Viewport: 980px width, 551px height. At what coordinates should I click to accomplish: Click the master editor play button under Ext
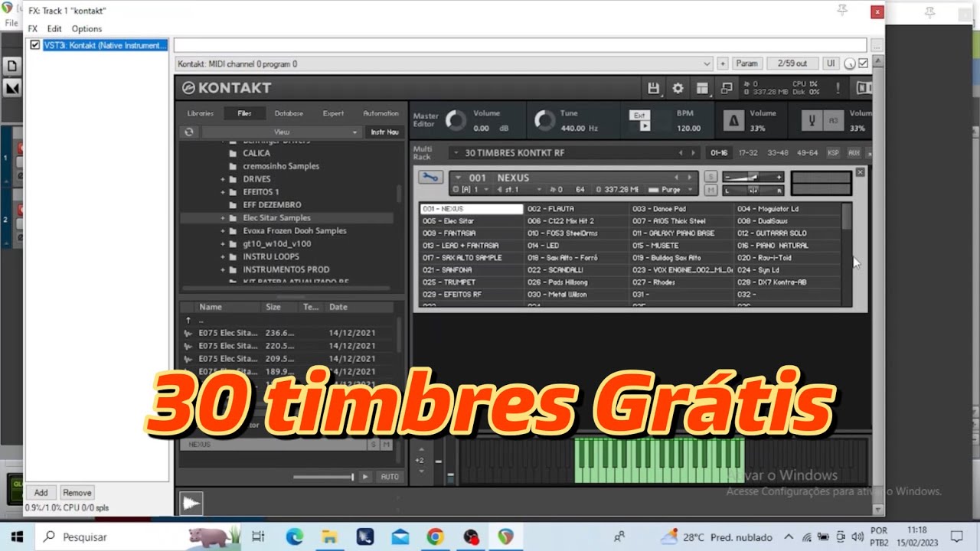tap(645, 126)
